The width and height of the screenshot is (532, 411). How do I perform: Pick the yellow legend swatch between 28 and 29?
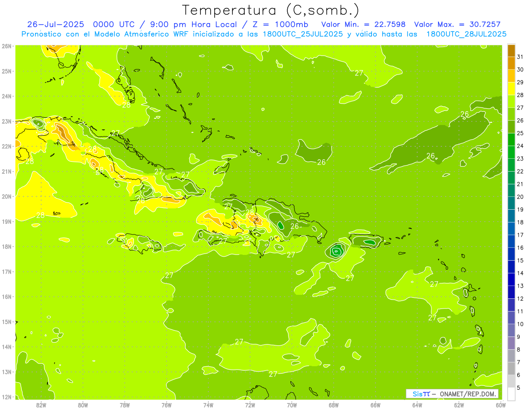[511, 89]
